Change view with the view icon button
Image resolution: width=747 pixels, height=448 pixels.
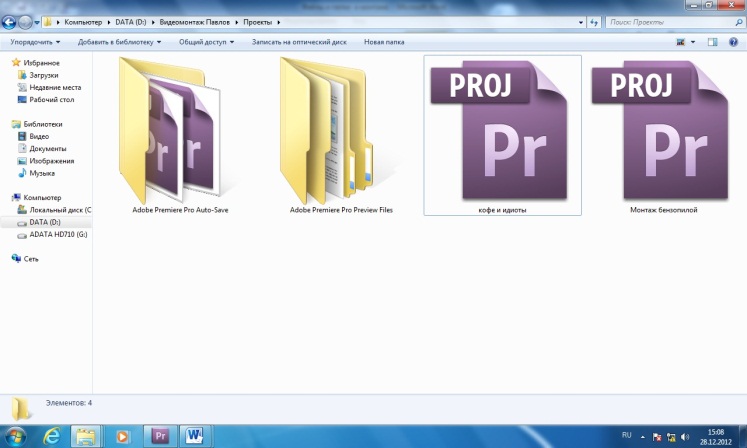tap(680, 42)
